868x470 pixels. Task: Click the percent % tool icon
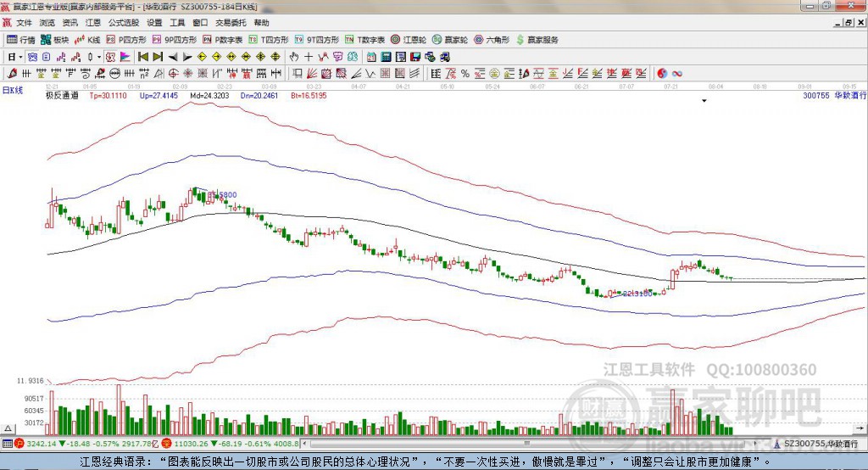pyautogui.click(x=465, y=74)
